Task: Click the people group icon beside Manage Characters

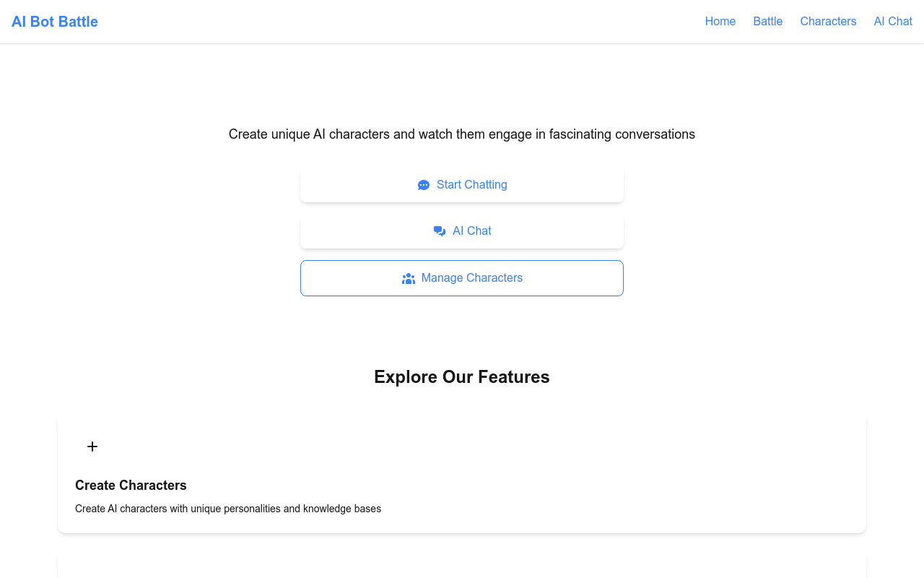Action: coord(409,278)
